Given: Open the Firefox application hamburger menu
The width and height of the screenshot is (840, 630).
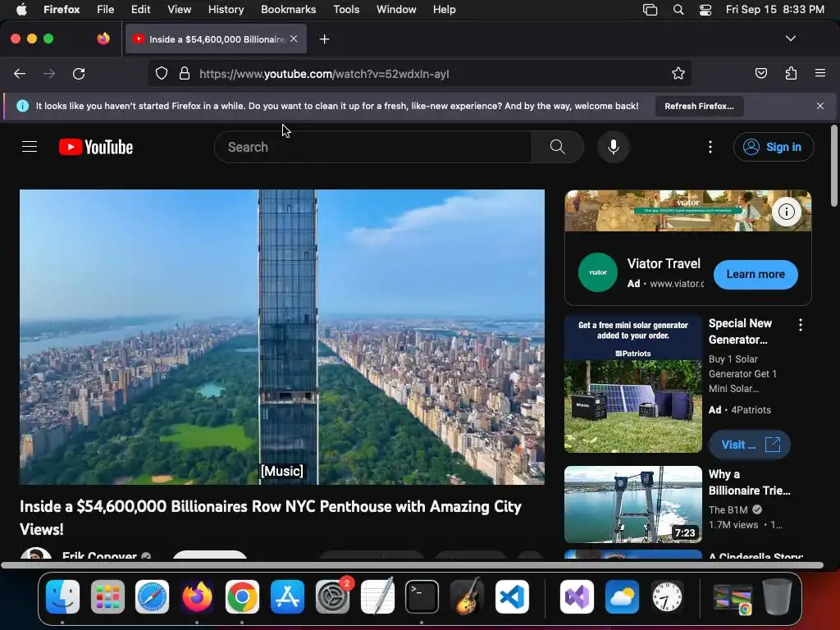Looking at the screenshot, I should pyautogui.click(x=819, y=73).
